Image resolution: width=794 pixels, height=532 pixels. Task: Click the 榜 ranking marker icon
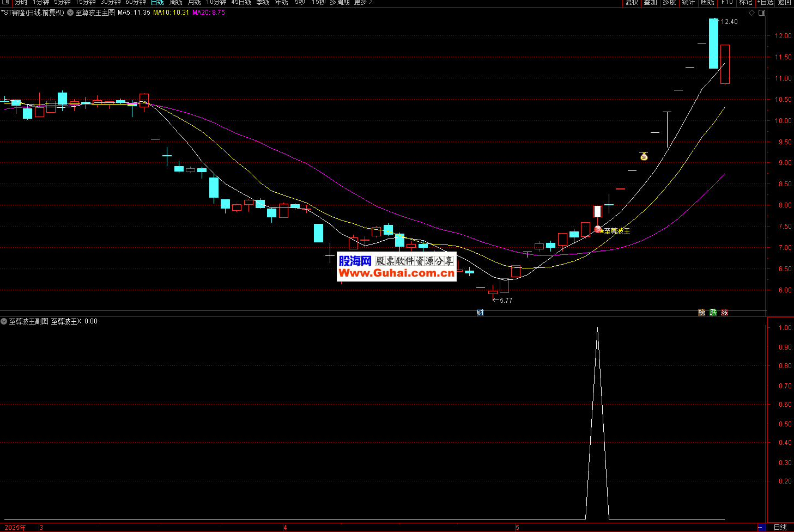tap(701, 313)
